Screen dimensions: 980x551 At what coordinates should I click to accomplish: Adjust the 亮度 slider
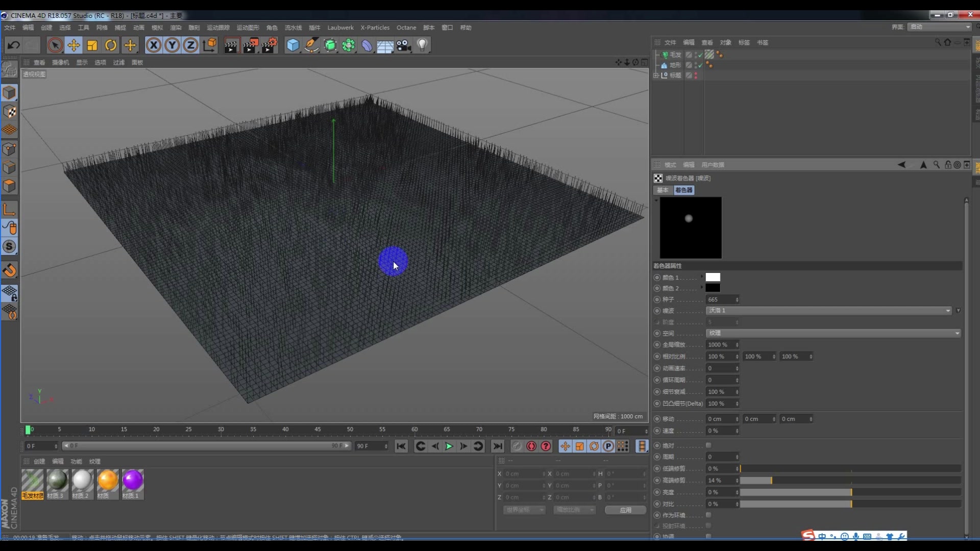click(x=850, y=492)
